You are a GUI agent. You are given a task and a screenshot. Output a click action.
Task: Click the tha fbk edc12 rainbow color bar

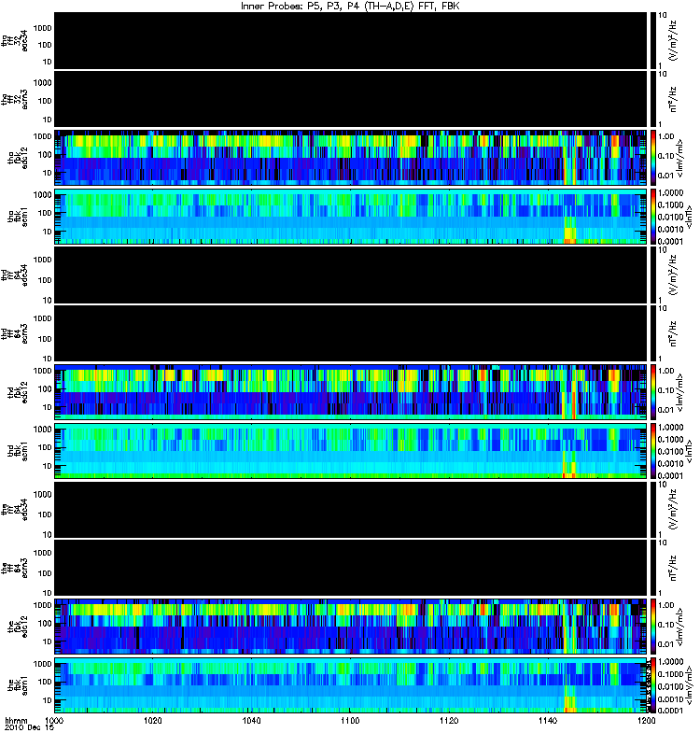(x=652, y=158)
